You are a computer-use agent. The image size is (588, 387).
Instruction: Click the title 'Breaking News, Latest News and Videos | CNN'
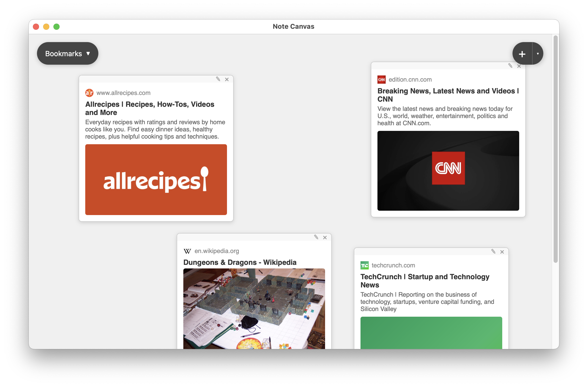point(448,95)
